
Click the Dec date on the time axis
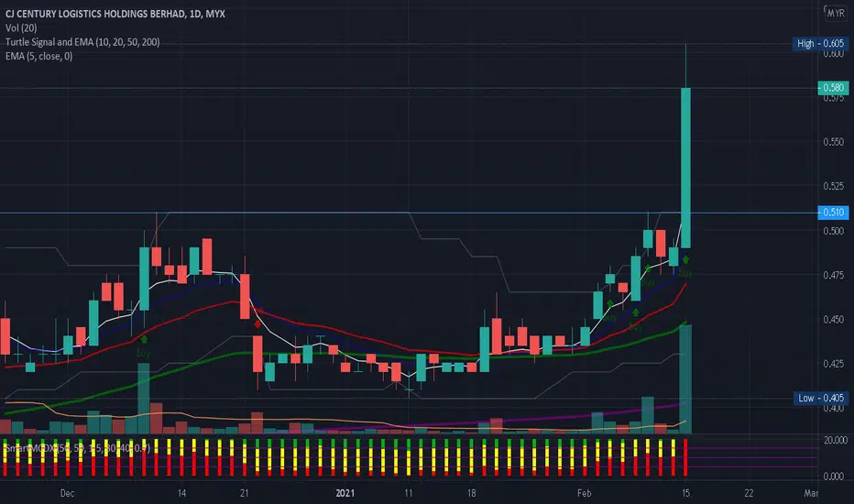[67, 493]
